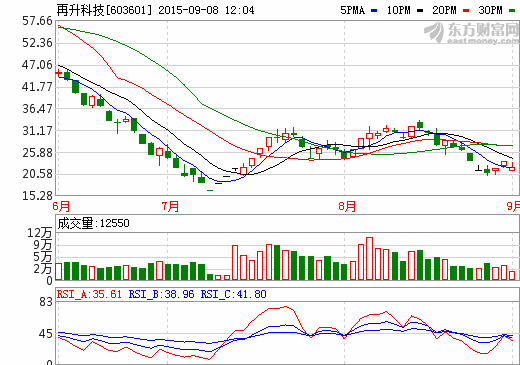Viewport: 520px width, 365px height.
Task: Click the stock name 再升科技[603601] in the title
Action: pos(104,10)
